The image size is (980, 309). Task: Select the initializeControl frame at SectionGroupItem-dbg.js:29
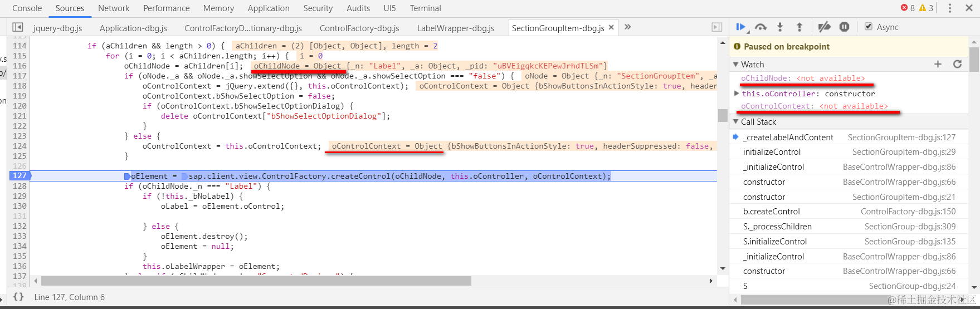(x=849, y=152)
